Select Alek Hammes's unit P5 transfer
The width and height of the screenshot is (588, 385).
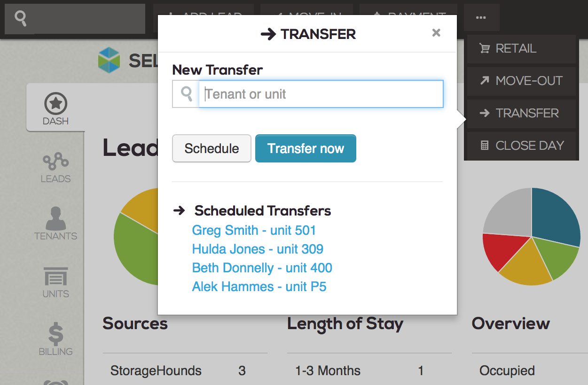click(x=259, y=286)
